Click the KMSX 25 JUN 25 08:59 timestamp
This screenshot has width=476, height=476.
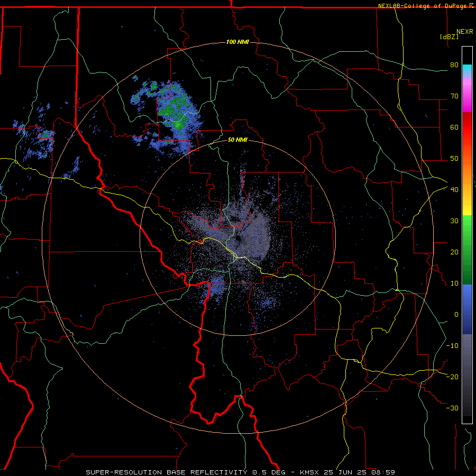pos(347,472)
